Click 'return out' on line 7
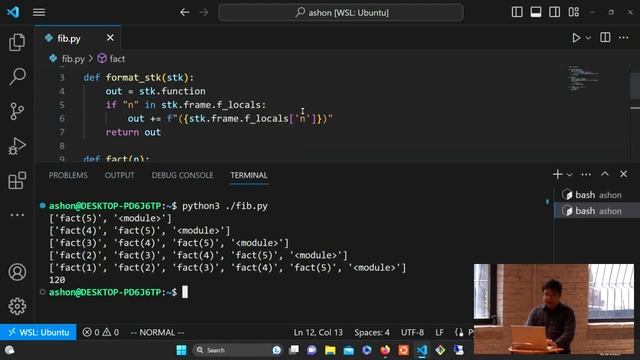Screen dimensions: 640x360 pos(133,132)
